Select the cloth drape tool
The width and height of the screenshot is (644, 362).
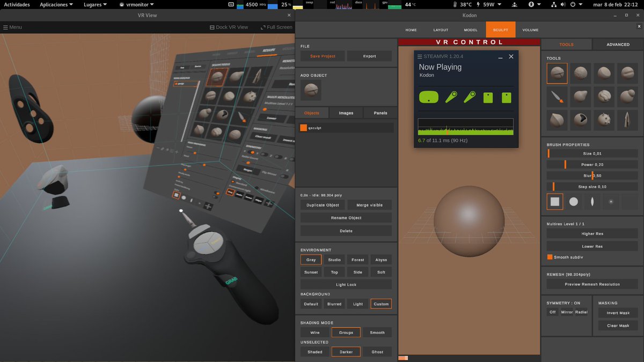point(628,120)
